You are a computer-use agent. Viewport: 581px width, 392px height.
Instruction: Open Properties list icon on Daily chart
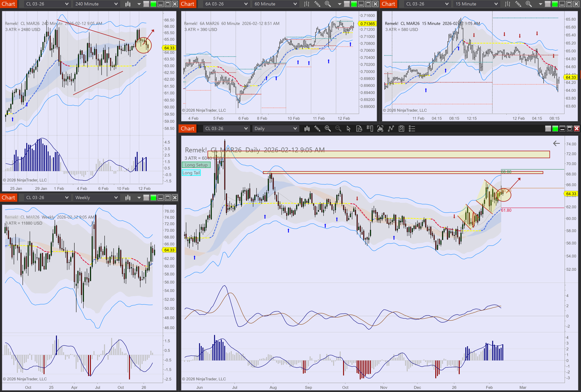point(412,128)
